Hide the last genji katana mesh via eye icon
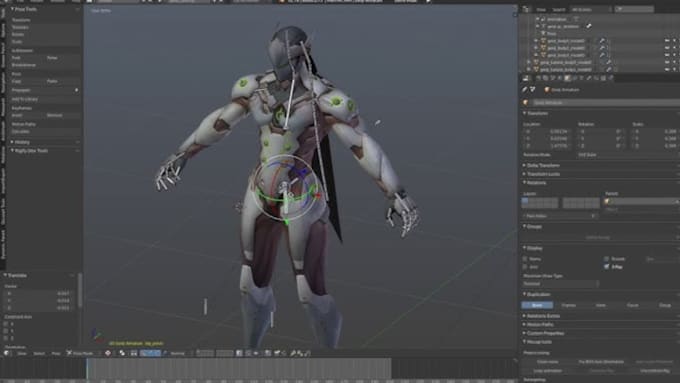680x383 pixels. tap(667, 69)
